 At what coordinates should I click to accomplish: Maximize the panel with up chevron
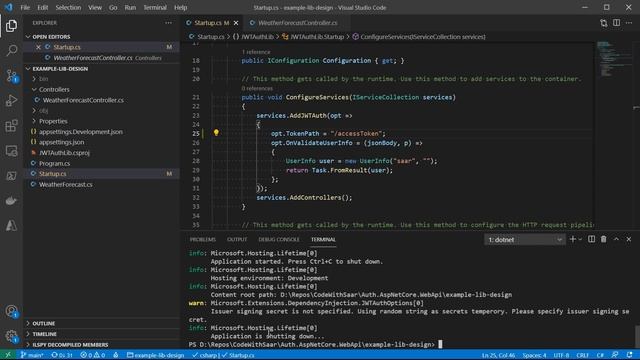point(616,240)
